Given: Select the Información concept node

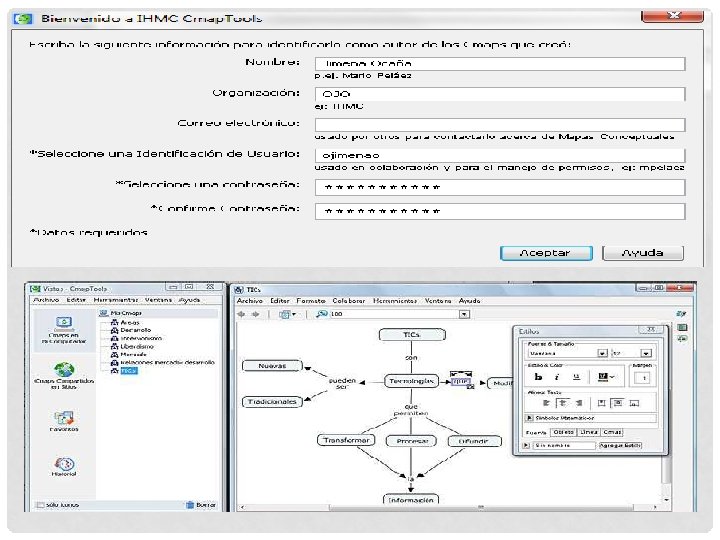Looking at the screenshot, I should pyautogui.click(x=411, y=500).
